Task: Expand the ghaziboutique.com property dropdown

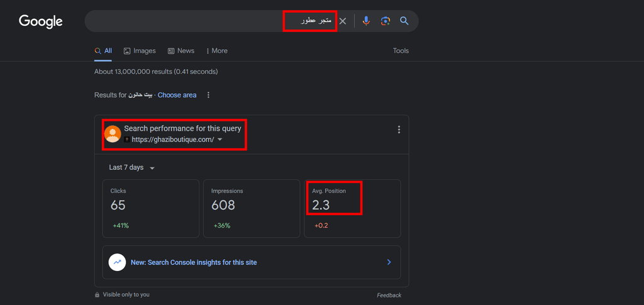Action: point(219,140)
